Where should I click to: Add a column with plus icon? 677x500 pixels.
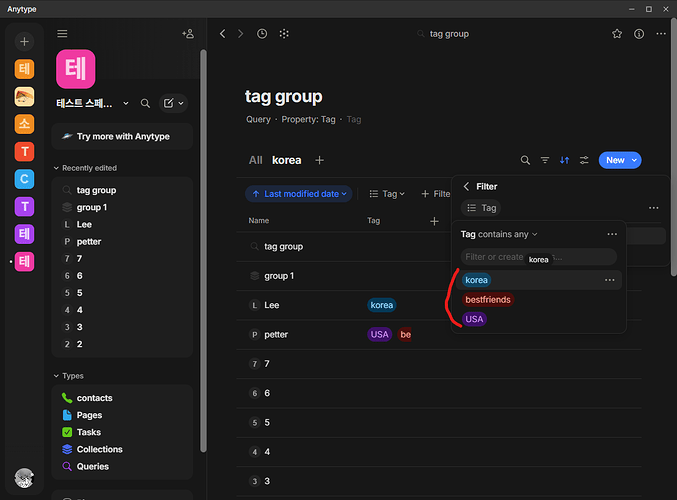pyautogui.click(x=434, y=221)
